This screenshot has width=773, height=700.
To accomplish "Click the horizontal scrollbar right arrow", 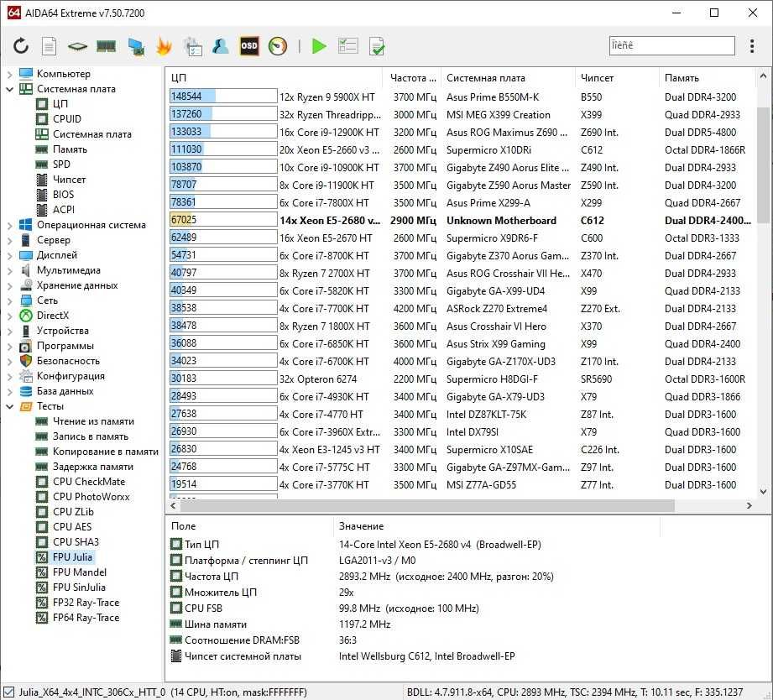I will click(x=749, y=506).
